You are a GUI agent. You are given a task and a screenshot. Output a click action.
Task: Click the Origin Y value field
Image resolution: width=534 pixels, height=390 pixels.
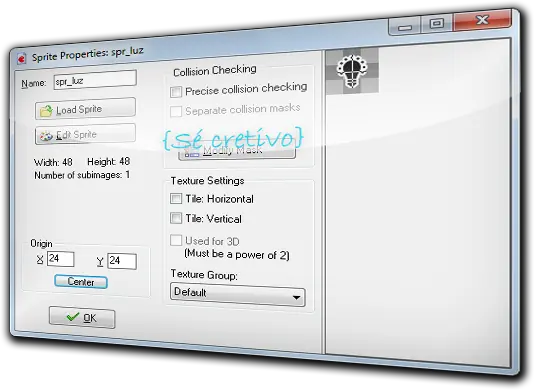(122, 261)
